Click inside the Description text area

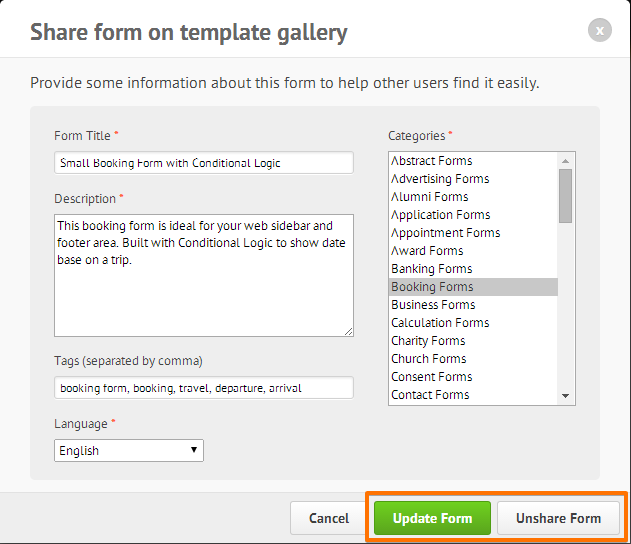click(203, 273)
